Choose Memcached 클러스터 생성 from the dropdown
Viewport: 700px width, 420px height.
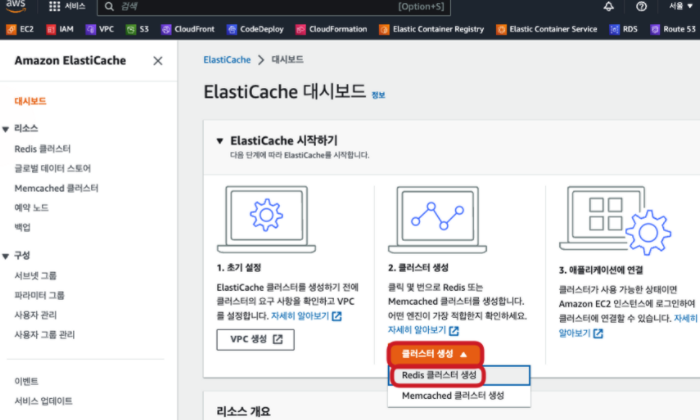tap(459, 396)
